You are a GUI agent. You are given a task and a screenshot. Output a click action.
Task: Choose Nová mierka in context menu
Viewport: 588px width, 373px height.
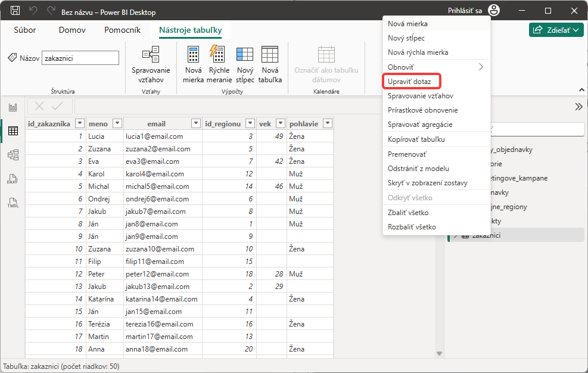tap(437, 24)
